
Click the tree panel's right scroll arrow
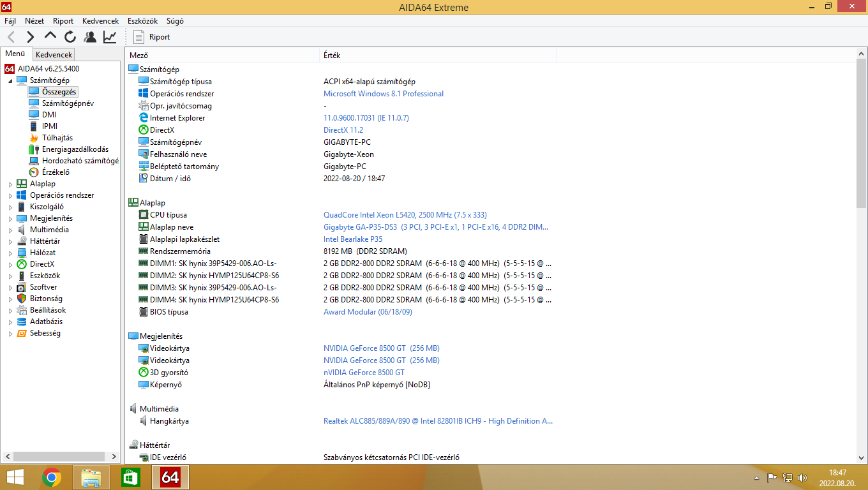[x=114, y=457]
